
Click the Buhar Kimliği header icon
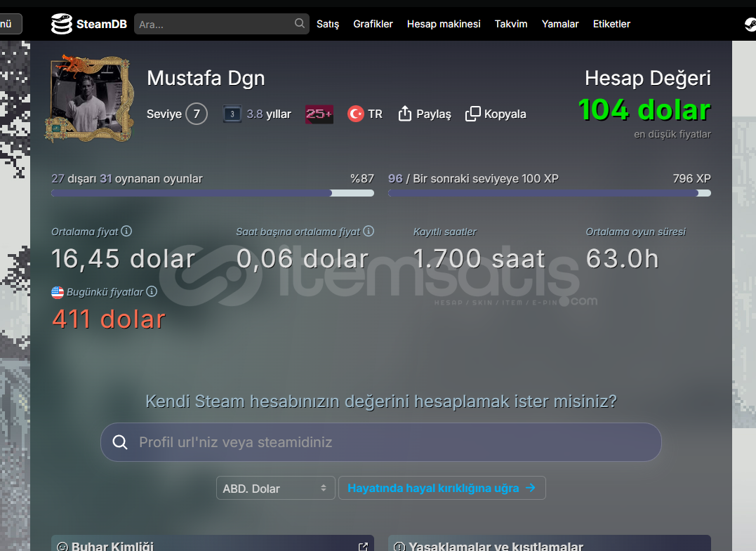[x=62, y=547]
